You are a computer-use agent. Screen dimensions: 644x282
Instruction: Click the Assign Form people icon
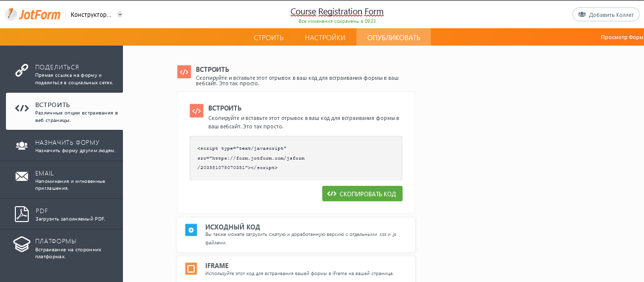click(22, 146)
